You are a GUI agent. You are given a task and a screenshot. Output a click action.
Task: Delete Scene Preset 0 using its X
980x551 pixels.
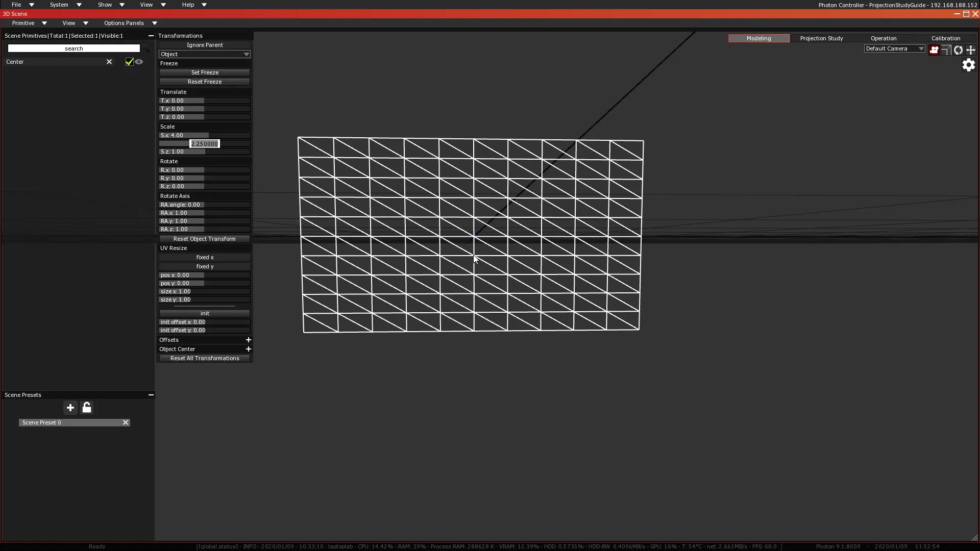tap(126, 422)
